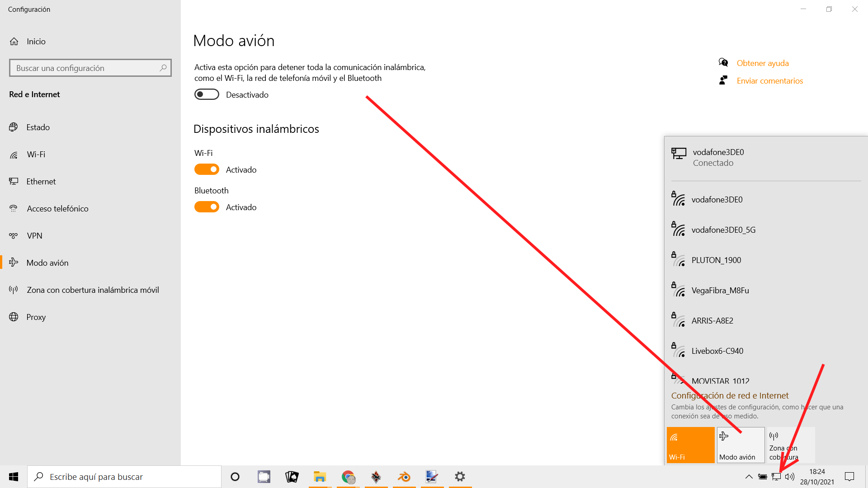
Task: Click the Wi-Fi quick action tile
Action: 690,445
